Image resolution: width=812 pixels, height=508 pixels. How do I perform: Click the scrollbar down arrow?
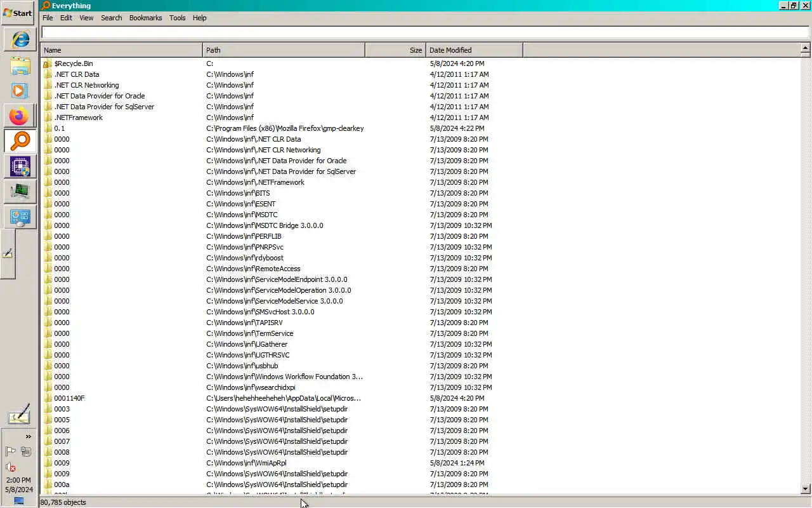[806, 489]
